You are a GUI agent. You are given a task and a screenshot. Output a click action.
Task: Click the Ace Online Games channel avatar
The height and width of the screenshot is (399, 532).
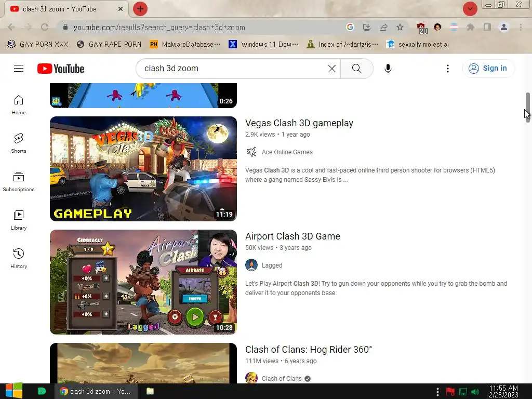pyautogui.click(x=251, y=152)
